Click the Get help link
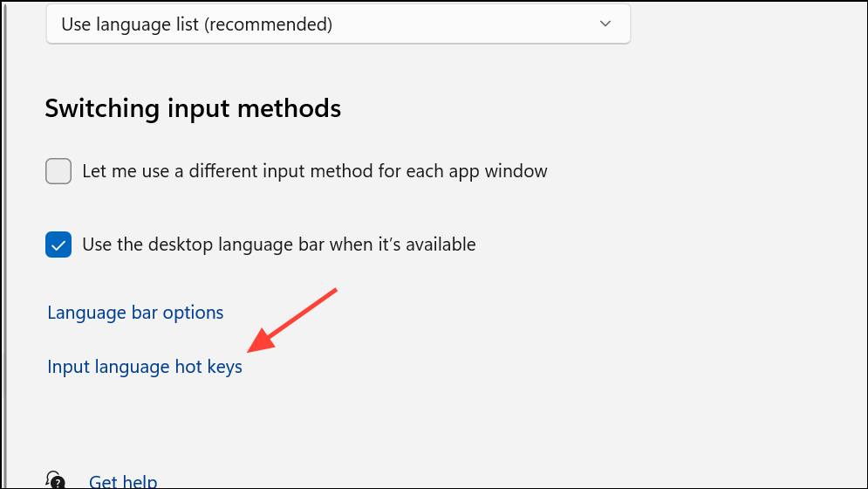 [123, 481]
